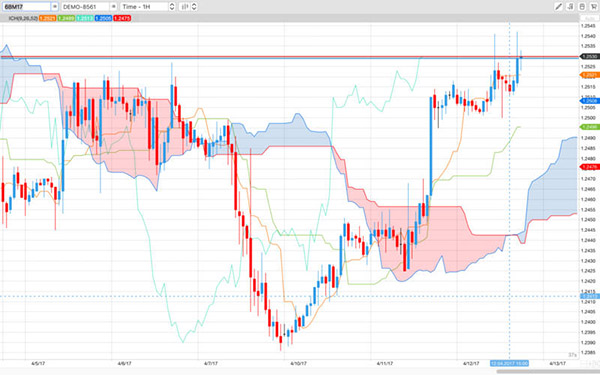Click the crosshair price label 1.2413 on axis
Viewport: 600px width, 375px height.
pyautogui.click(x=590, y=296)
